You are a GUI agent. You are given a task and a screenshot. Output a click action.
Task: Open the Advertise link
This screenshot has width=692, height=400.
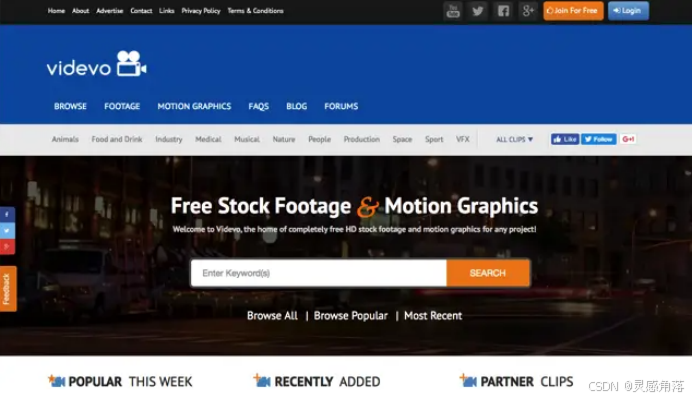(109, 11)
